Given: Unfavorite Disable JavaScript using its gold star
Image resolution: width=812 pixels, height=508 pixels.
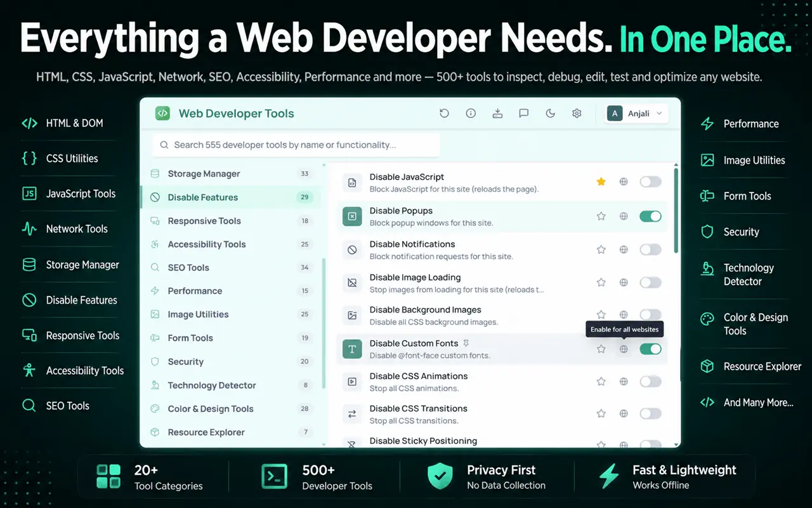Looking at the screenshot, I should [601, 182].
